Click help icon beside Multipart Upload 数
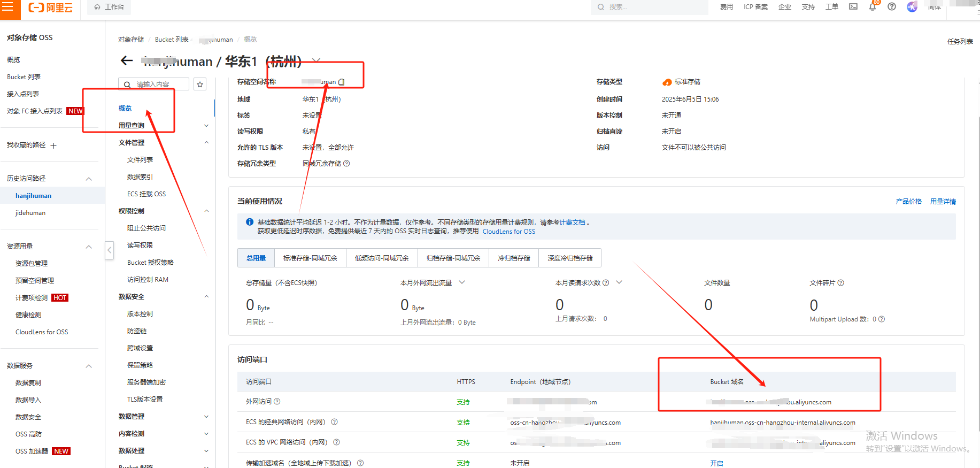The height and width of the screenshot is (468, 980). [x=882, y=319]
